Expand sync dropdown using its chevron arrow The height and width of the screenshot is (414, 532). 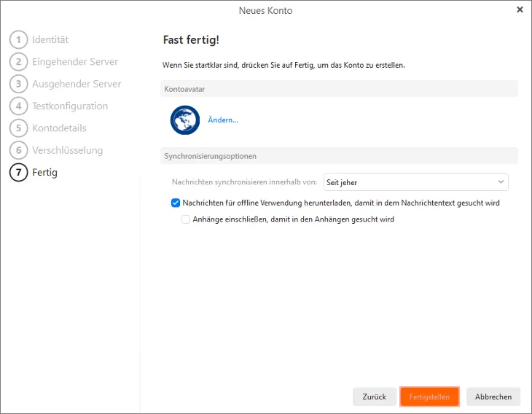point(501,182)
